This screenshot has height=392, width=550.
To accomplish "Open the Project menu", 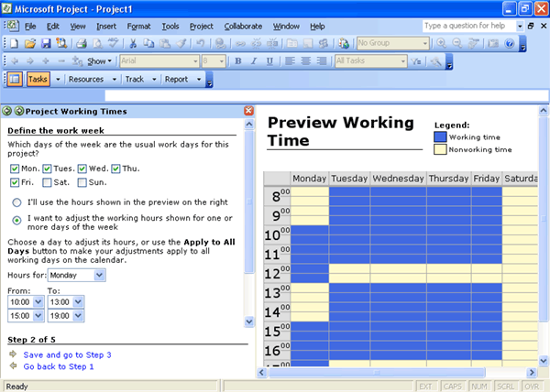I will [x=202, y=27].
